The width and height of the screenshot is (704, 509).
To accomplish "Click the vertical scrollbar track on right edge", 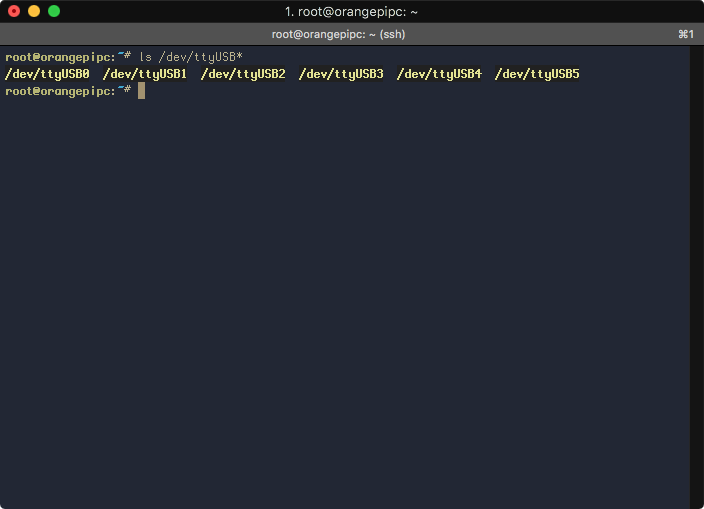I will tap(696, 277).
